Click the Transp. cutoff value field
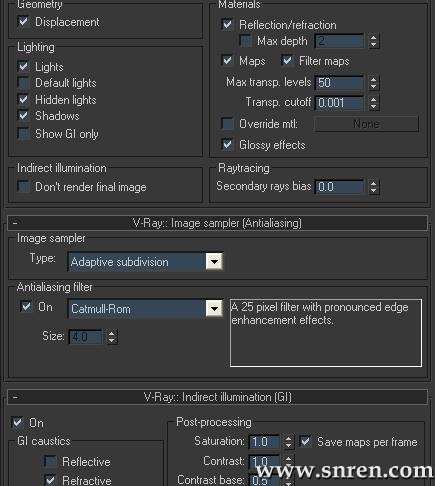Image resolution: width=435 pixels, height=486 pixels. (339, 103)
